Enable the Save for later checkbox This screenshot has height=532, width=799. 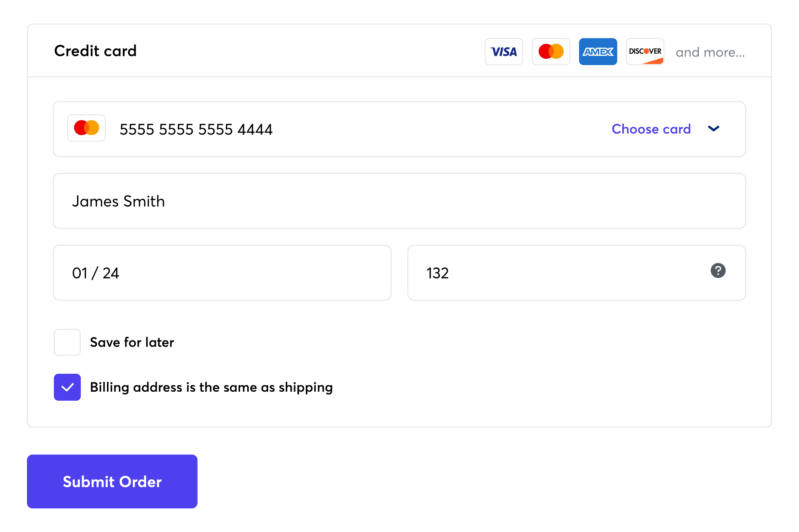point(67,342)
